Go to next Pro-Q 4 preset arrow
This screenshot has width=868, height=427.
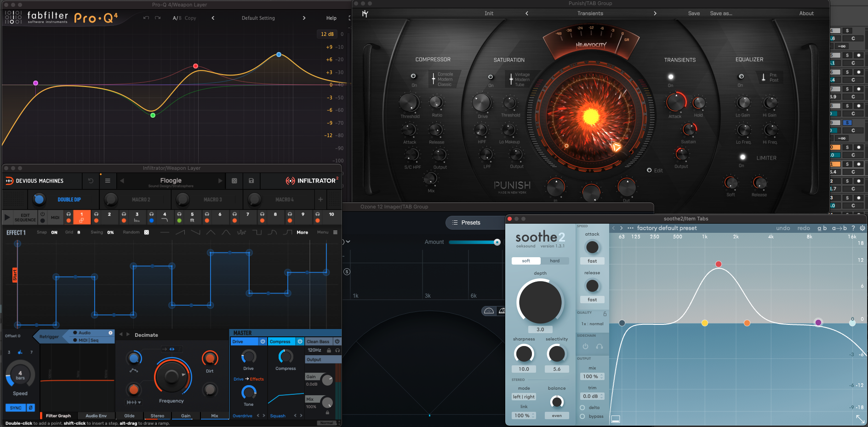[304, 18]
